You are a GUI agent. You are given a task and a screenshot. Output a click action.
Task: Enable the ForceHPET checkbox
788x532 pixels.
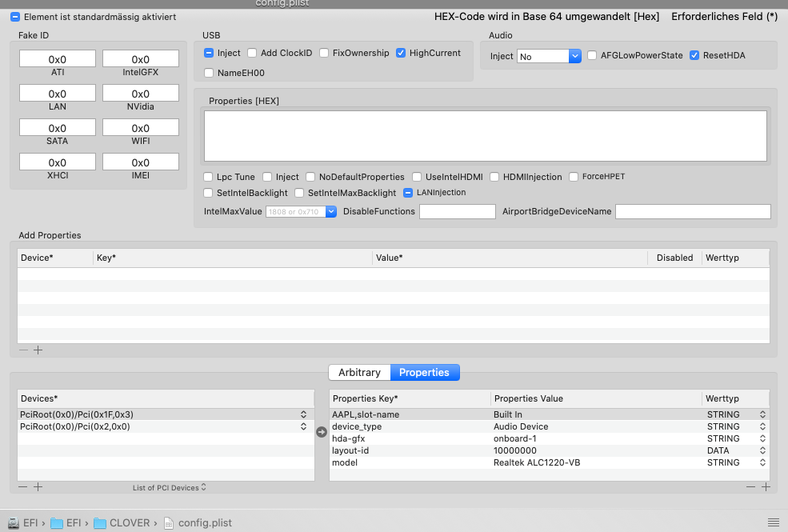pos(574,177)
